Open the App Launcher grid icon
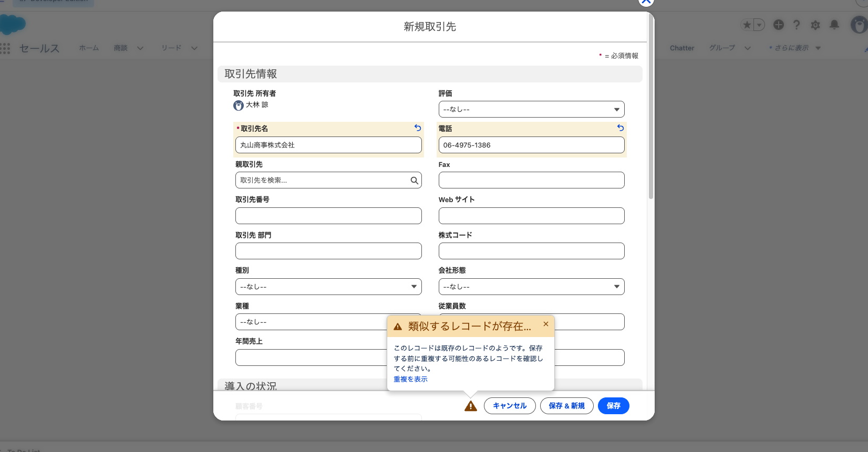 5,48
